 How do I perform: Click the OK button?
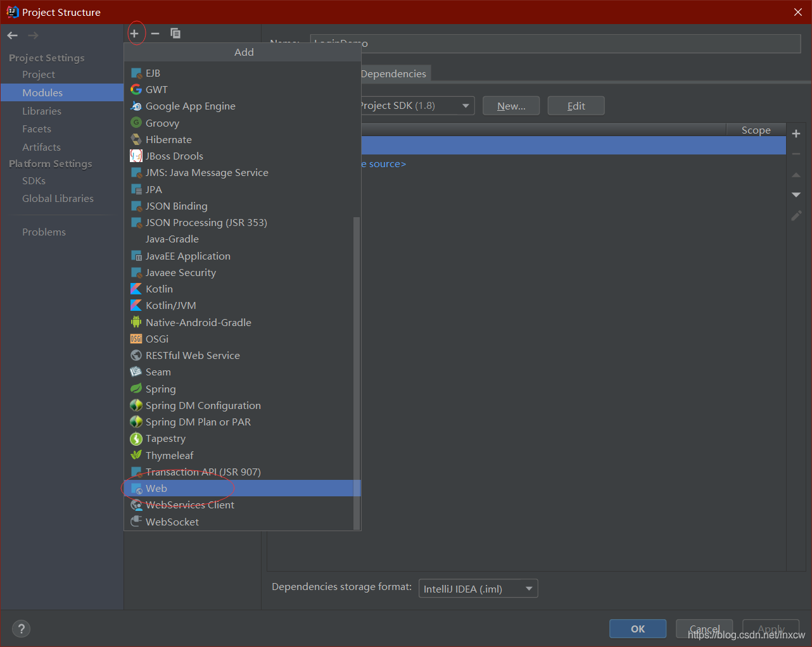[638, 629]
